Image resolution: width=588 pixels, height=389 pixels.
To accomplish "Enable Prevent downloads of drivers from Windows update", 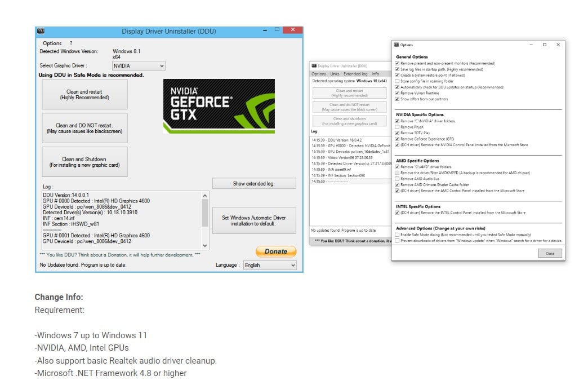I will pyautogui.click(x=397, y=241).
